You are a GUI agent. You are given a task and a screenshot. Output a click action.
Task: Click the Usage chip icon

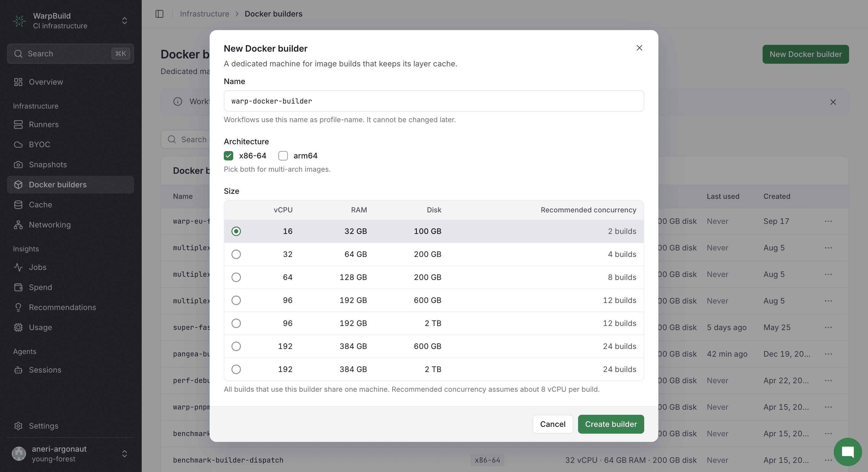[18, 327]
